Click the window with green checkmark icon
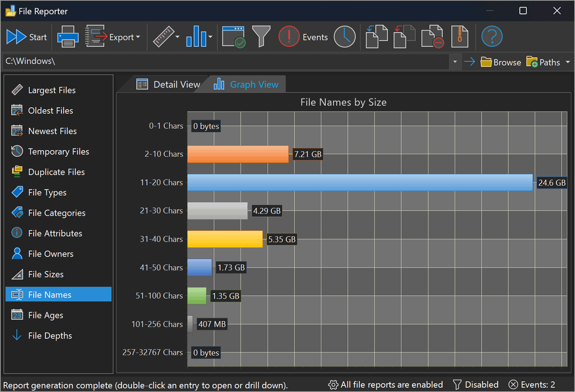Image resolution: width=575 pixels, height=392 pixels. (234, 37)
